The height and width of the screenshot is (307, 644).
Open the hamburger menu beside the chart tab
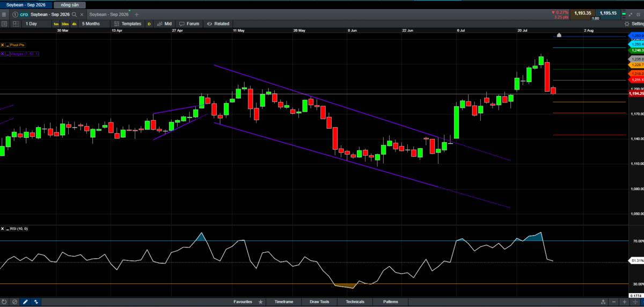pyautogui.click(x=4, y=14)
